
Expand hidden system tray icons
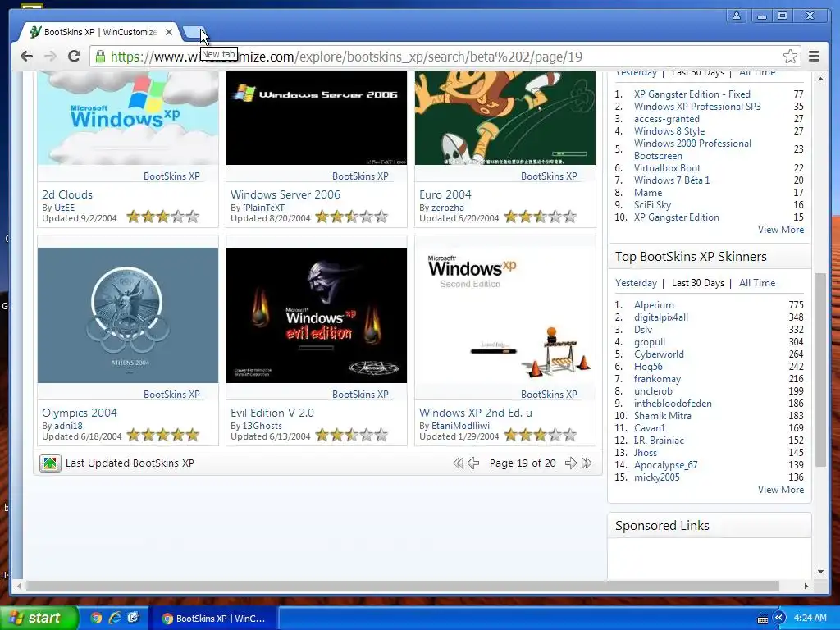[x=778, y=619]
